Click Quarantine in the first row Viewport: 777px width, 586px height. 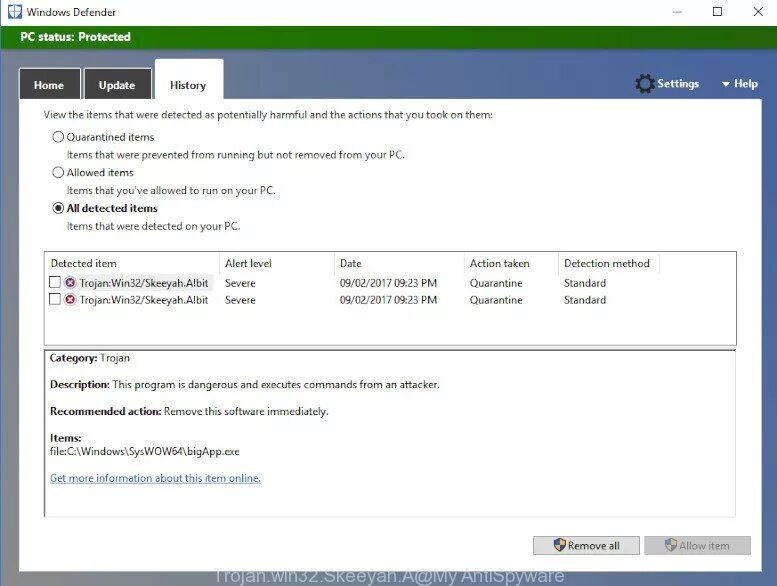point(496,283)
